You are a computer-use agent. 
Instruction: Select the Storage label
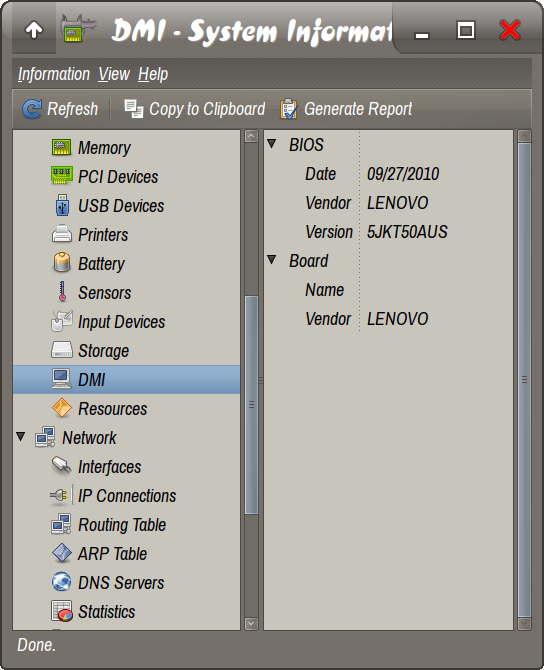[103, 351]
